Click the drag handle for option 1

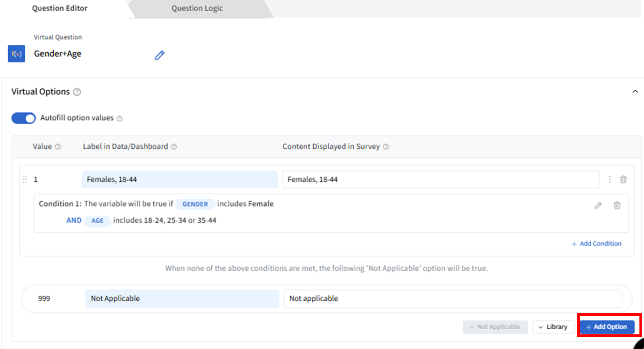pyautogui.click(x=25, y=179)
